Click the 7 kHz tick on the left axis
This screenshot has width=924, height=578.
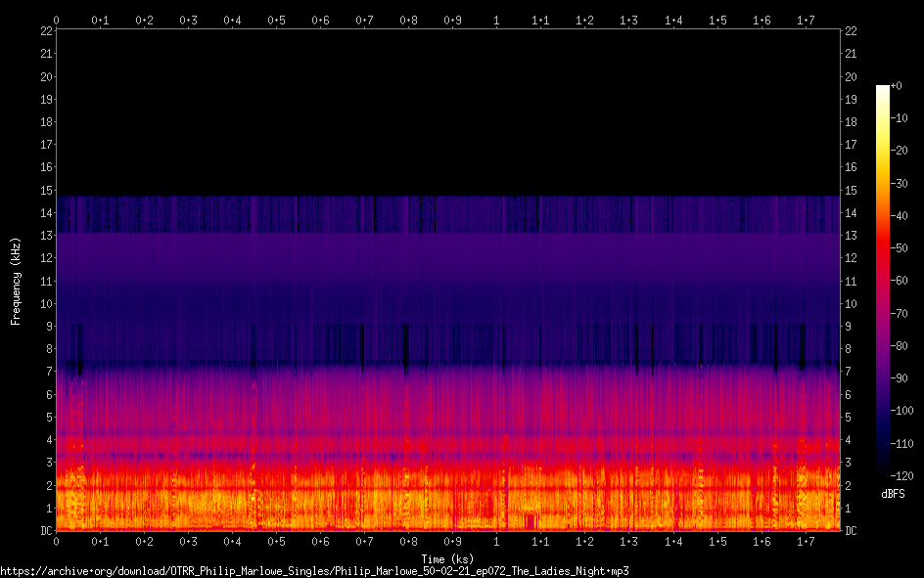47,373
